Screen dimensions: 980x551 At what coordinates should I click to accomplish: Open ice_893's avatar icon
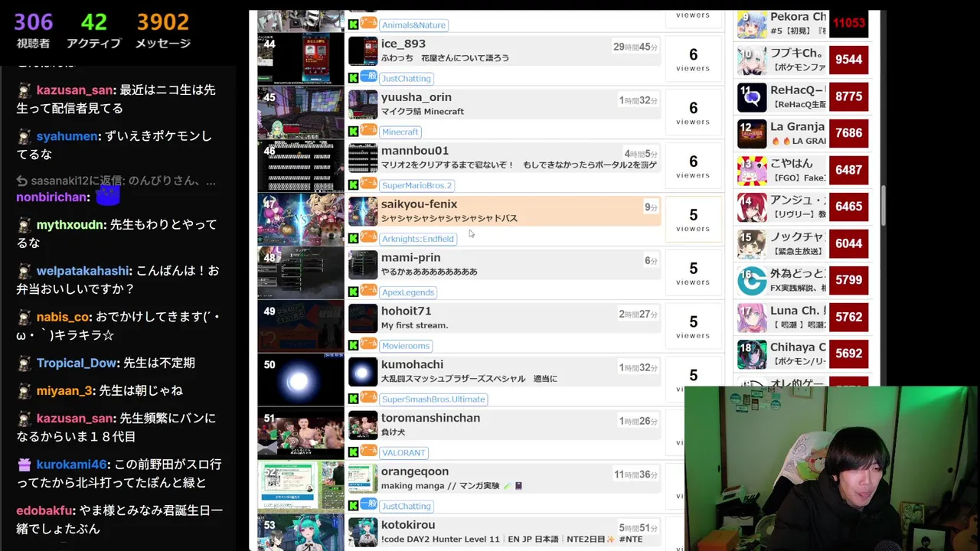click(363, 51)
